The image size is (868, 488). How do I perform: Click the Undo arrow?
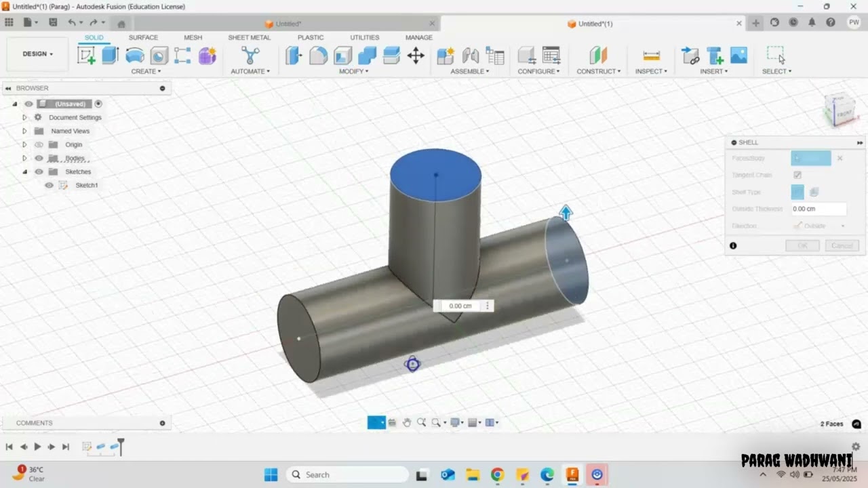click(72, 22)
